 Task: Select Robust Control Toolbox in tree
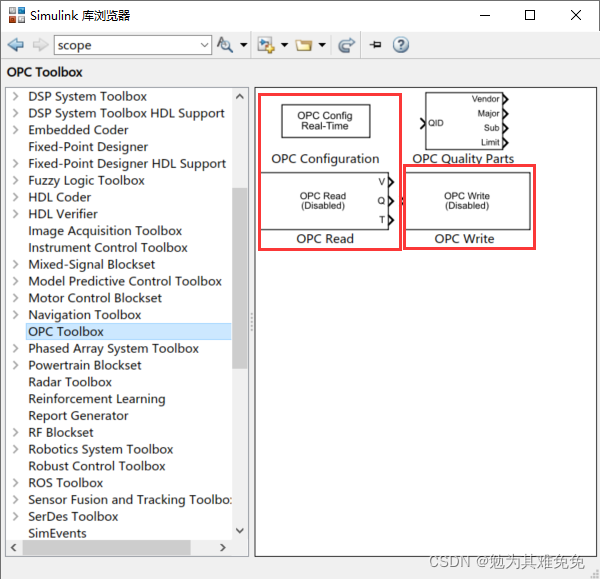(97, 466)
